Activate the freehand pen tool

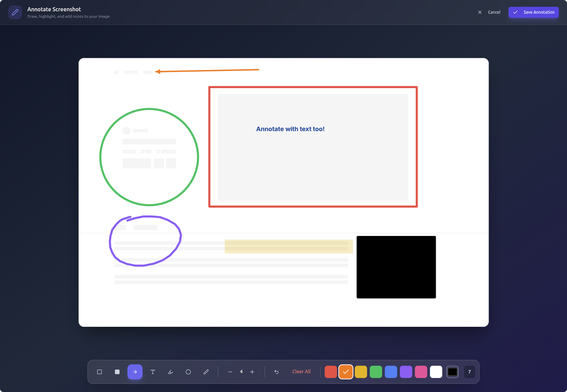click(206, 372)
